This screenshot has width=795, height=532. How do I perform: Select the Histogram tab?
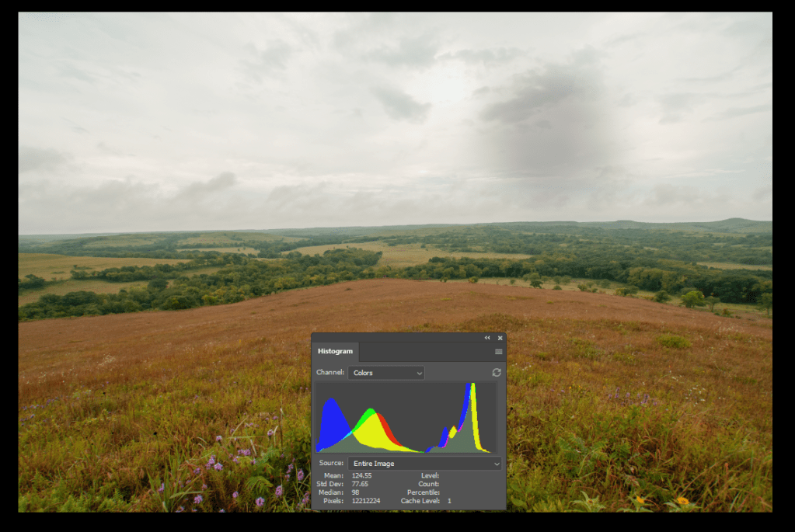[335, 352]
